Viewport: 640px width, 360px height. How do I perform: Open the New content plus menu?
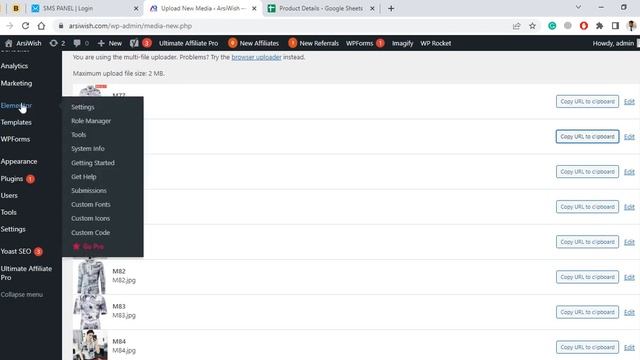click(x=110, y=43)
